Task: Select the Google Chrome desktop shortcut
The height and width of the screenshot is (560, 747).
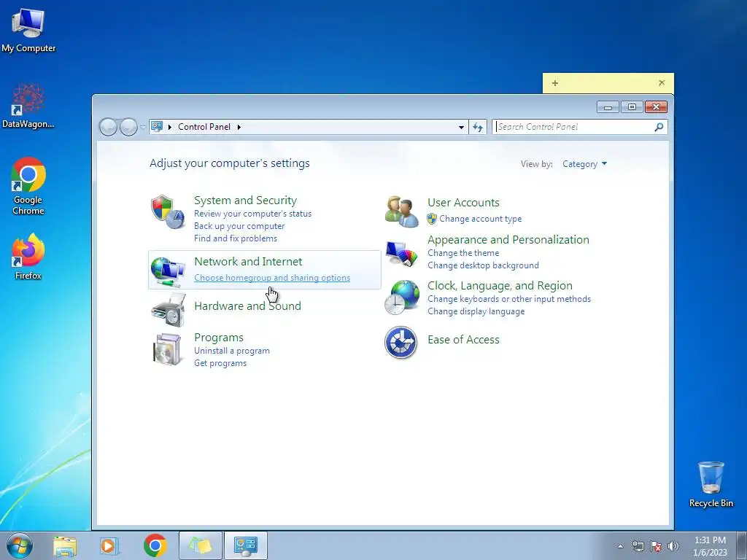Action: point(28,186)
